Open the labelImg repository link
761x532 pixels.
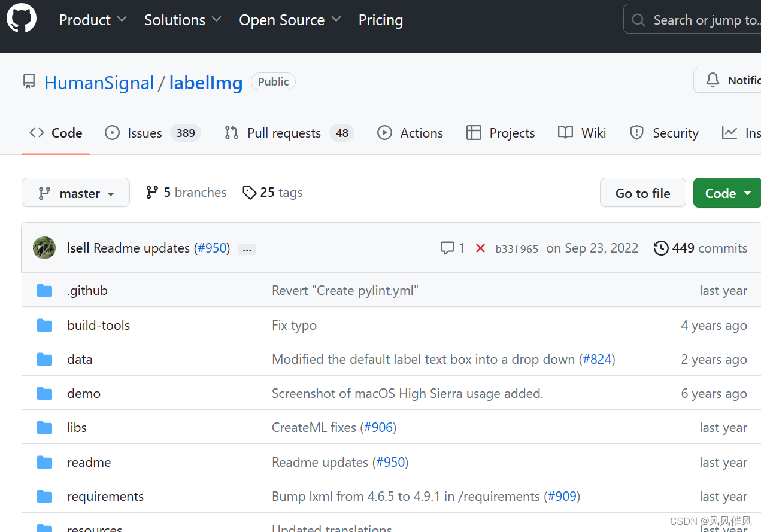click(x=206, y=83)
